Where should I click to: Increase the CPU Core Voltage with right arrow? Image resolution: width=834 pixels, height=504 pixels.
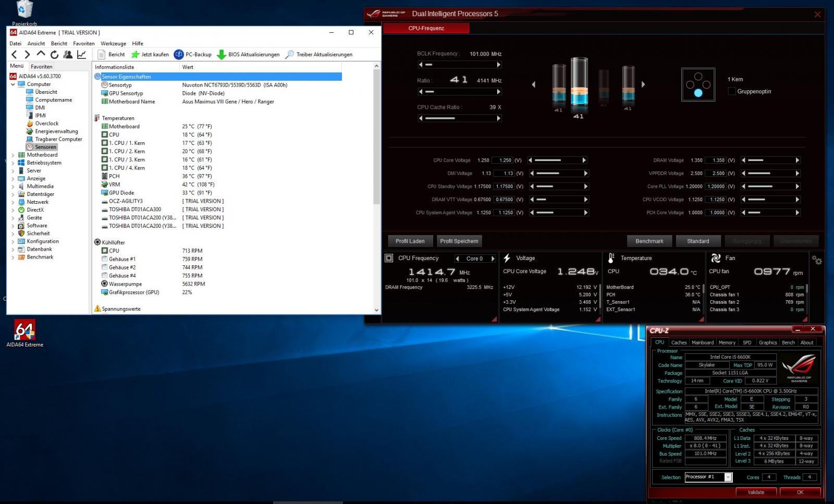(x=584, y=160)
